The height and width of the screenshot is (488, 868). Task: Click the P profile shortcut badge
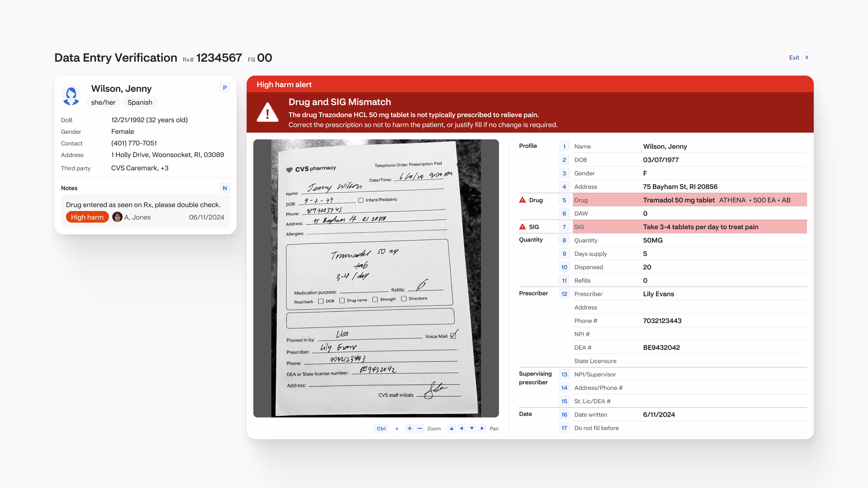225,88
